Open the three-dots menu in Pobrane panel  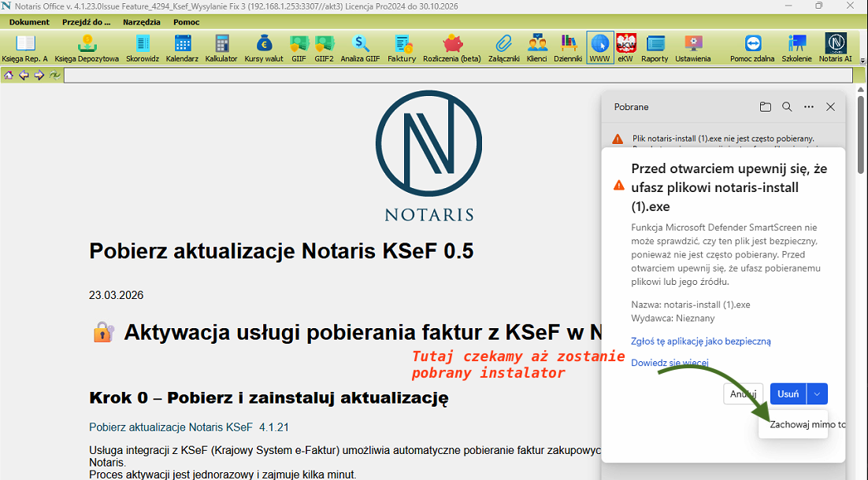(808, 107)
